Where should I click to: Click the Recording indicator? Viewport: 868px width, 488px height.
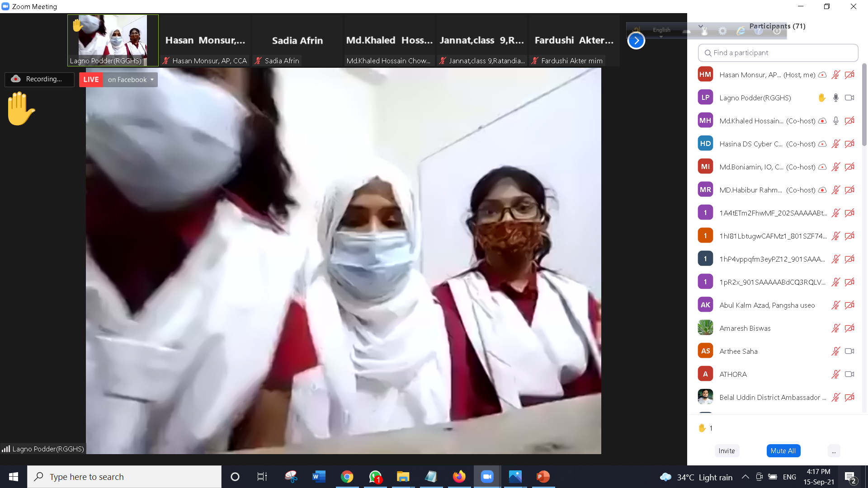39,79
